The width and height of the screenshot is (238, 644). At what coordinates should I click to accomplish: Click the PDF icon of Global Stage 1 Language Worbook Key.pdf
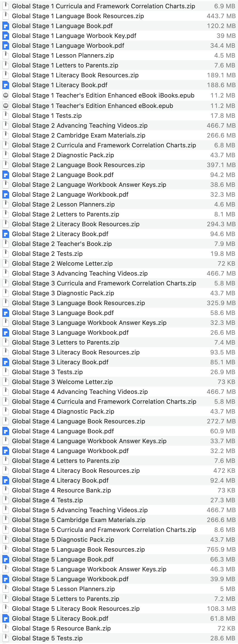(x=5, y=36)
